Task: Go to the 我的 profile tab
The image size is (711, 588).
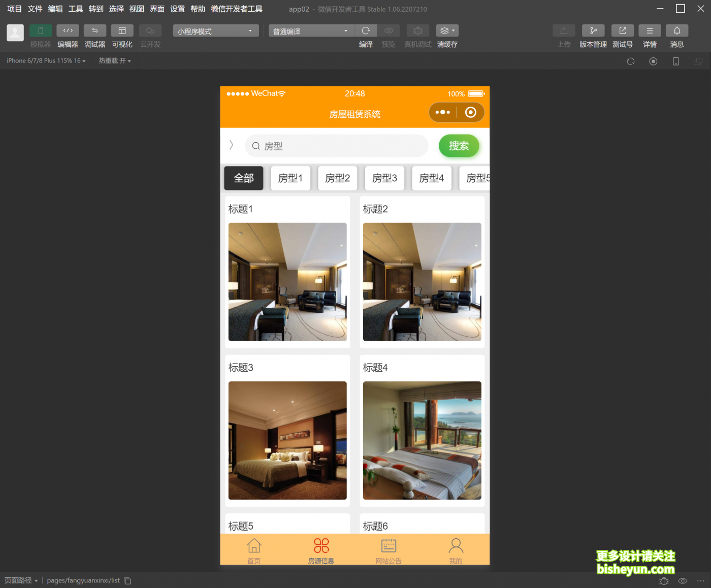Action: click(456, 550)
